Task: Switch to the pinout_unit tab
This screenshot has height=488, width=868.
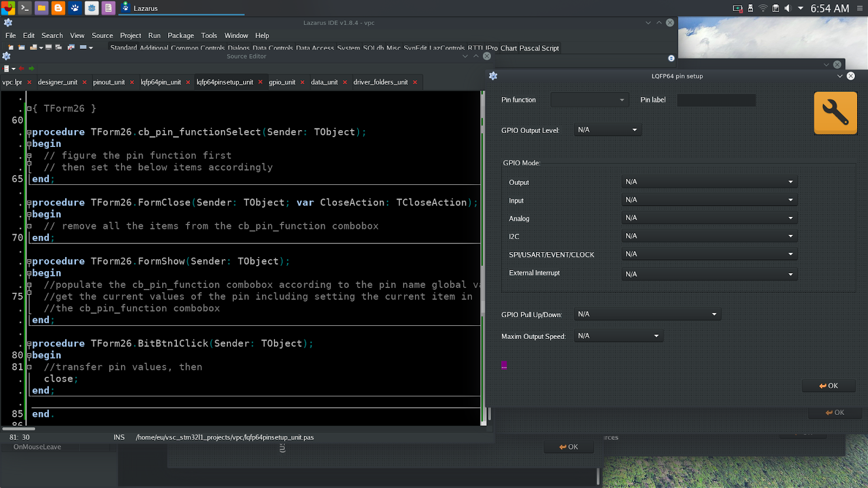Action: (108, 82)
